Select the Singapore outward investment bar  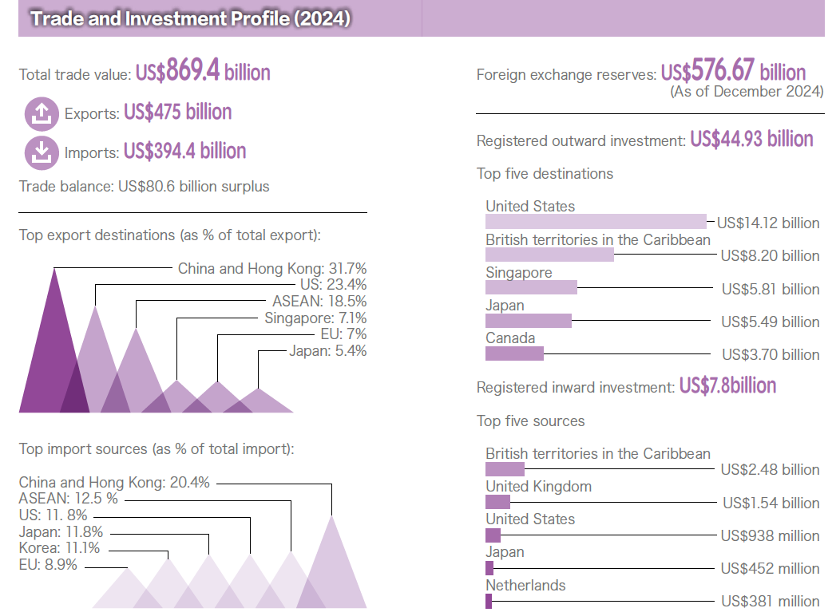point(531,287)
